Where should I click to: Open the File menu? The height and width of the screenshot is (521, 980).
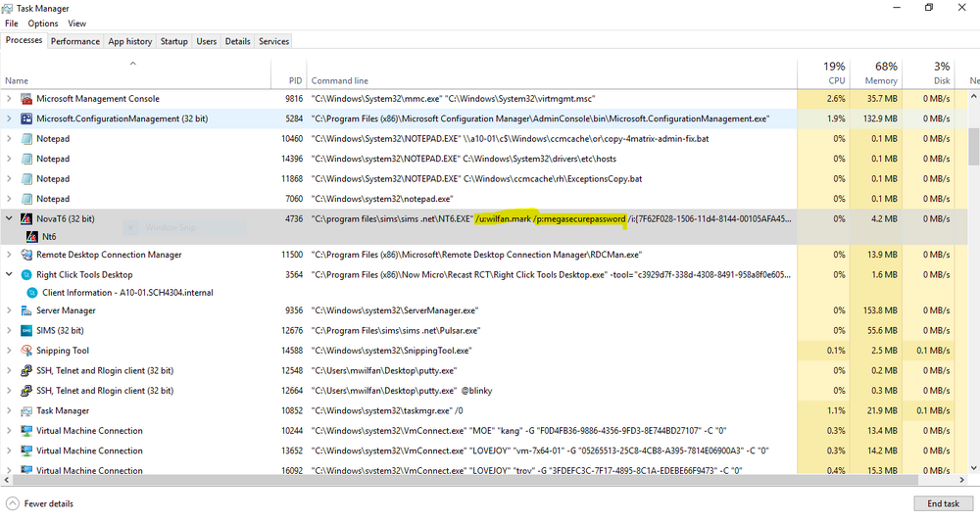[x=12, y=24]
